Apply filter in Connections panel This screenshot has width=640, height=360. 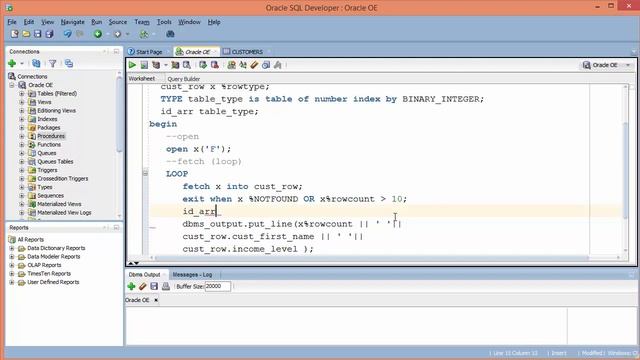point(53,63)
